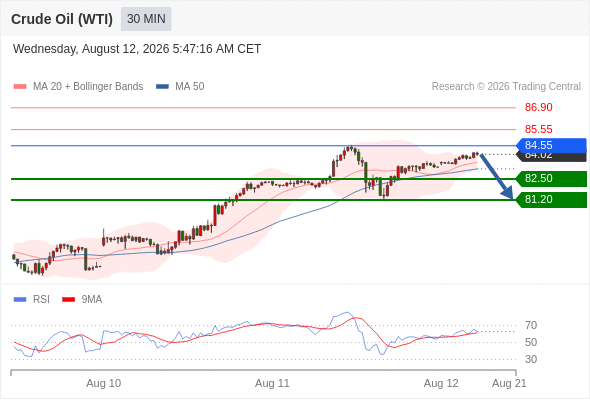Click the RSI 70 level label
Screen dimensions: 590x400
click(x=531, y=325)
